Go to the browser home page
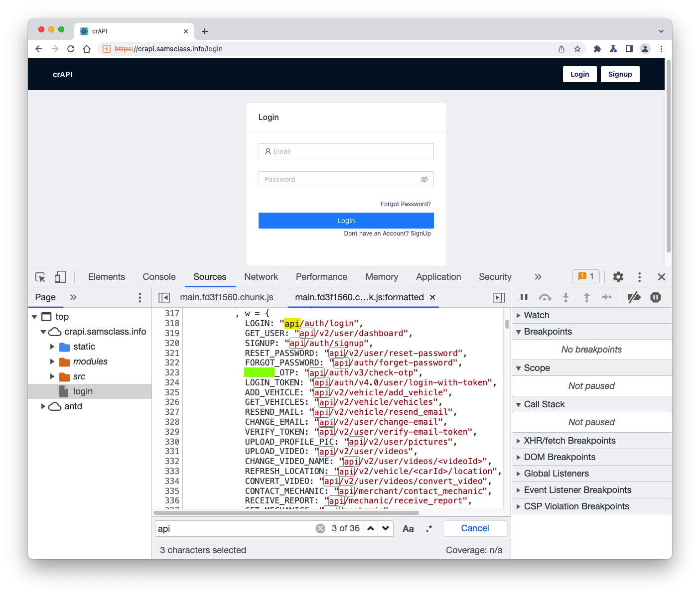The height and width of the screenshot is (596, 700). pyautogui.click(x=87, y=49)
